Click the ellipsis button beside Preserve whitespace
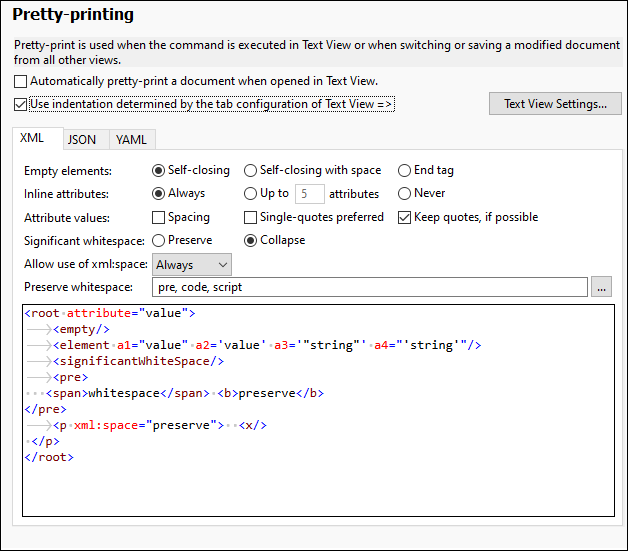The height and width of the screenshot is (551, 628). point(600,287)
